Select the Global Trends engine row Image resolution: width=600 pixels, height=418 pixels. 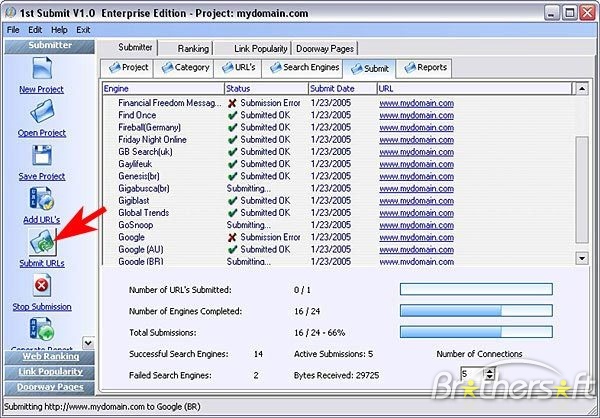click(339, 213)
